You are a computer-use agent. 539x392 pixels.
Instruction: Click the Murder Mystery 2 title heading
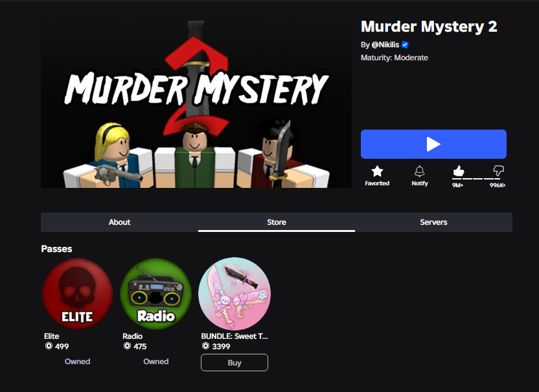429,27
